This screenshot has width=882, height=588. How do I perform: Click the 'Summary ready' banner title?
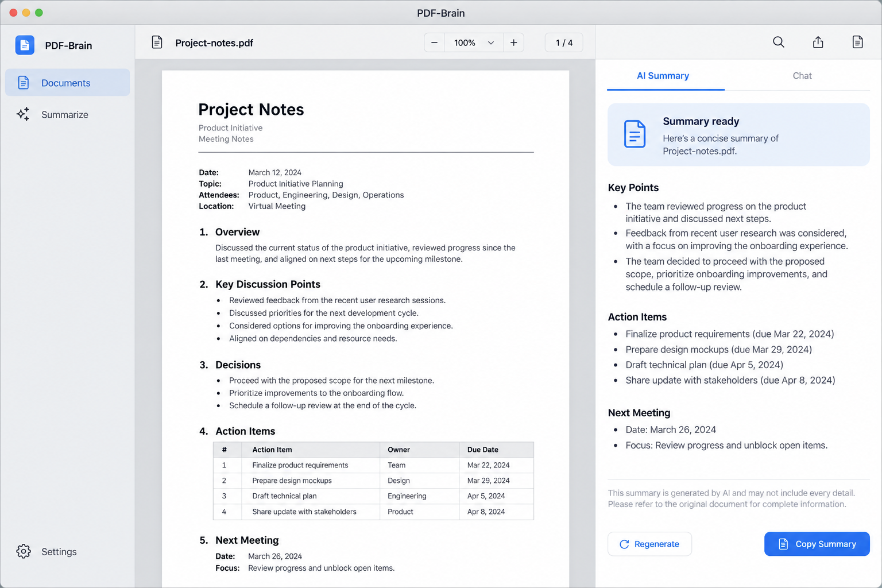701,121
